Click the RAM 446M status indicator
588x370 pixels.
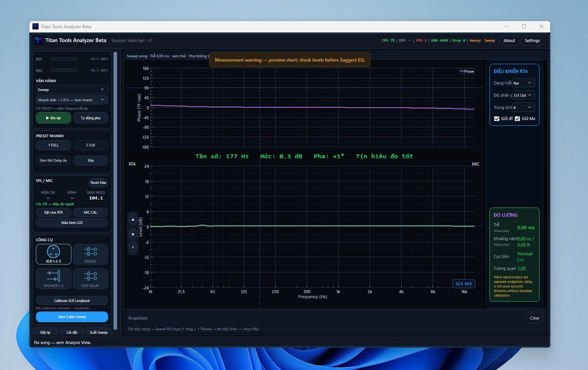point(439,41)
